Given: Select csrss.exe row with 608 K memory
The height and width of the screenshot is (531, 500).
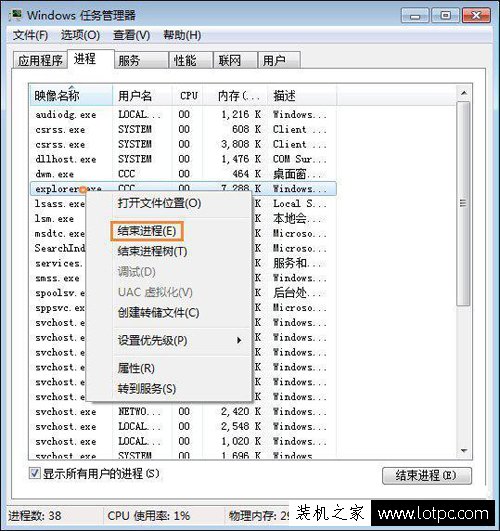Looking at the screenshot, I should [x=183, y=130].
